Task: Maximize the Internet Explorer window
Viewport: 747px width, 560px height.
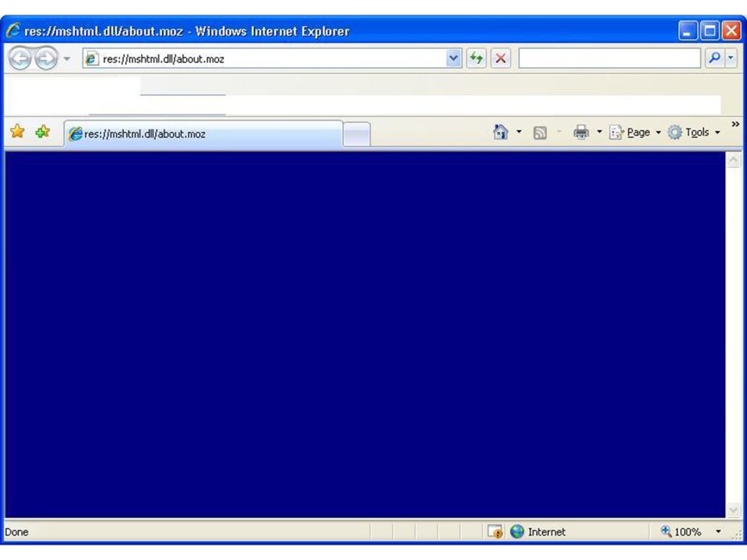Action: click(x=710, y=31)
